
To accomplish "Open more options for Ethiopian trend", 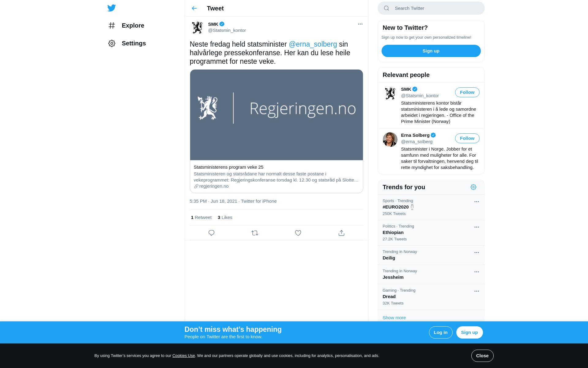I will 477,227.
